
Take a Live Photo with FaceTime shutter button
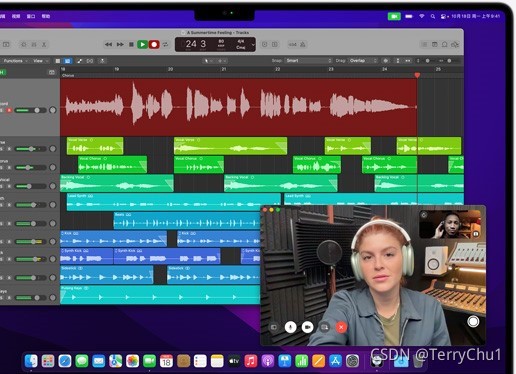click(473, 322)
